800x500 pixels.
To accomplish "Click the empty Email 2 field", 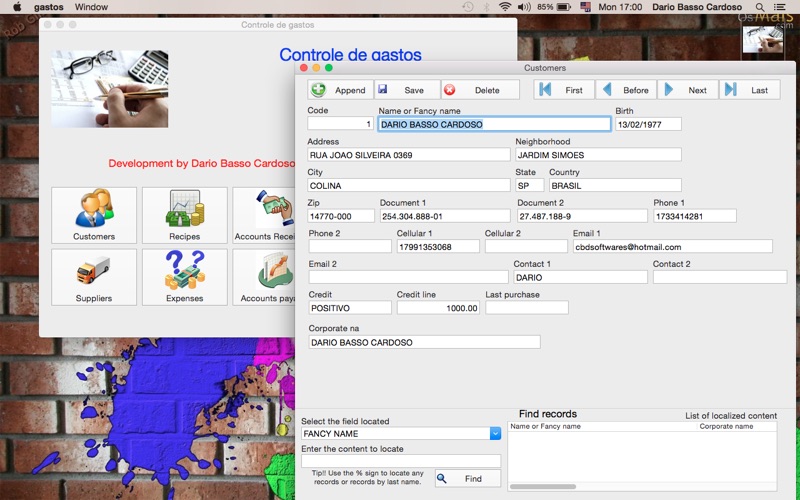I will click(408, 277).
